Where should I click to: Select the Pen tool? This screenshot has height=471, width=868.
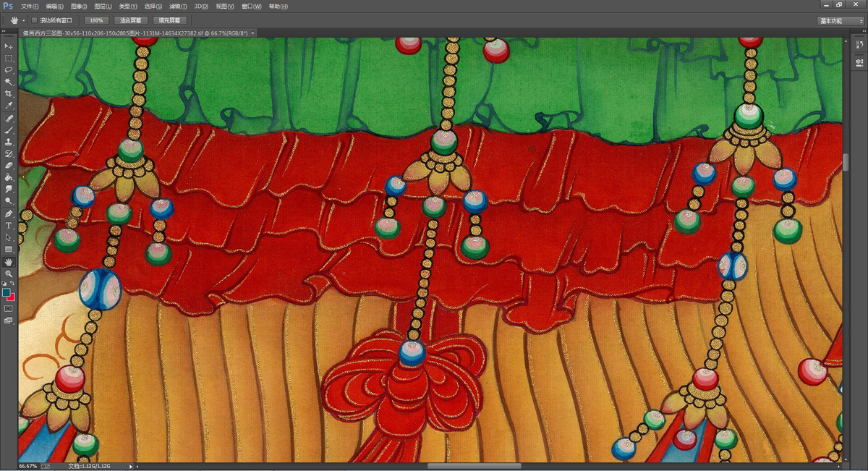[x=9, y=214]
